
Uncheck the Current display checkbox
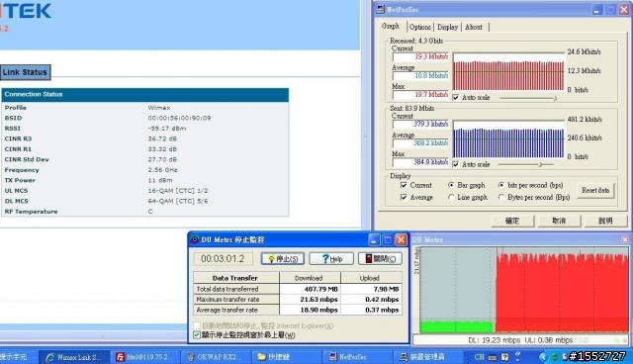pos(404,185)
